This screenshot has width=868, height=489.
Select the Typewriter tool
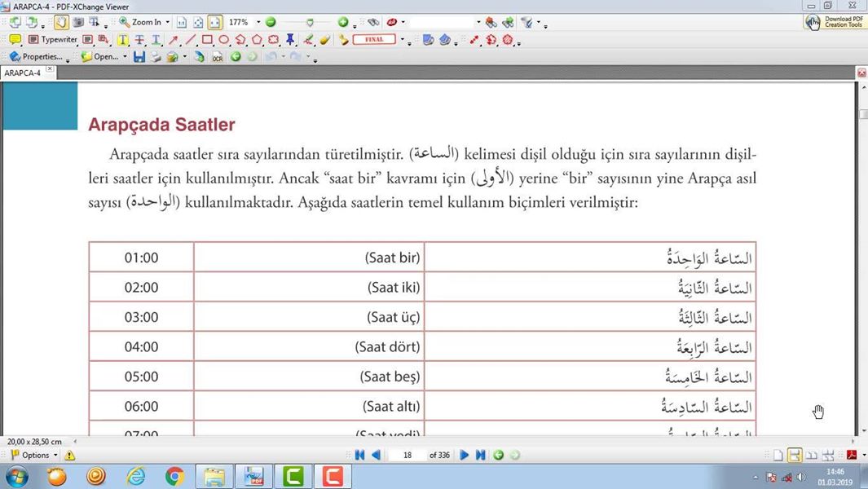point(53,39)
